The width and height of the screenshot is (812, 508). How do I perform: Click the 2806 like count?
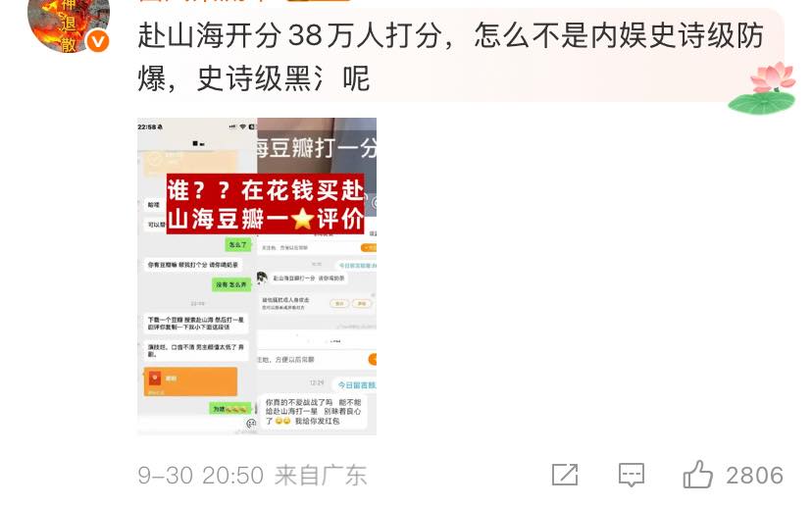click(x=754, y=476)
